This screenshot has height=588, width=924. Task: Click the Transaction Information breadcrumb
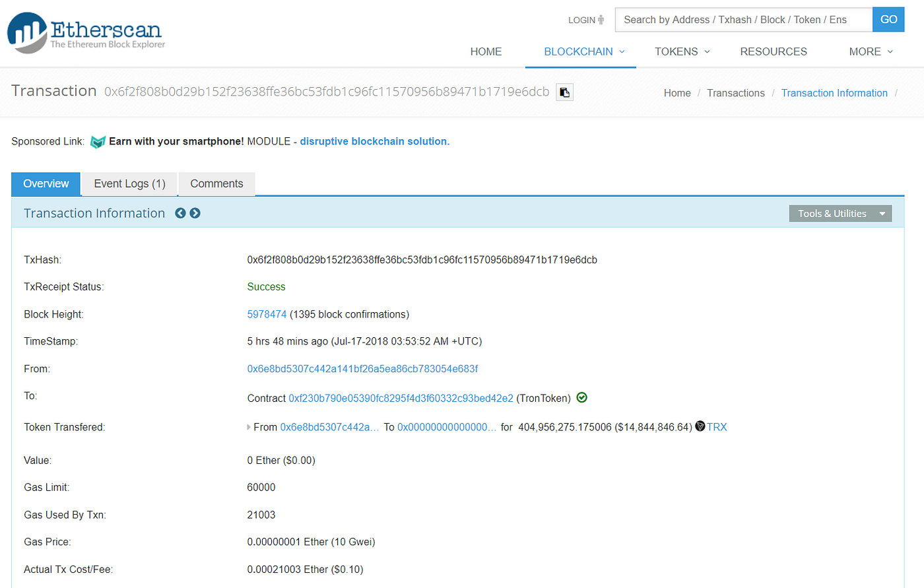pyautogui.click(x=834, y=93)
